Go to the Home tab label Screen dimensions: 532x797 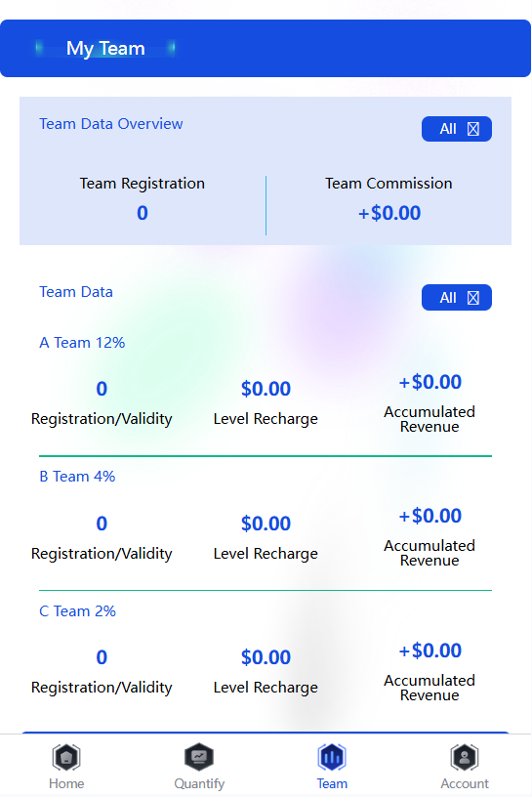point(66,783)
